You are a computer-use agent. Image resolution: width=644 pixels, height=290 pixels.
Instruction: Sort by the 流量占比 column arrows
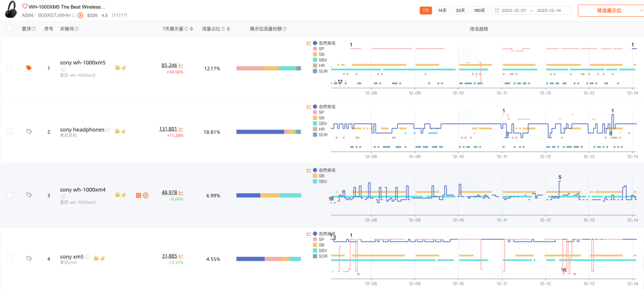(228, 29)
